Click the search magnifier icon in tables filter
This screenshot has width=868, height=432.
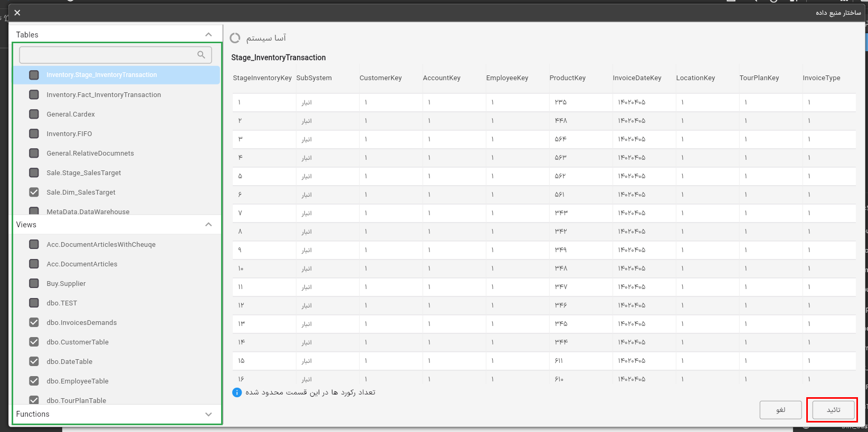coord(201,55)
